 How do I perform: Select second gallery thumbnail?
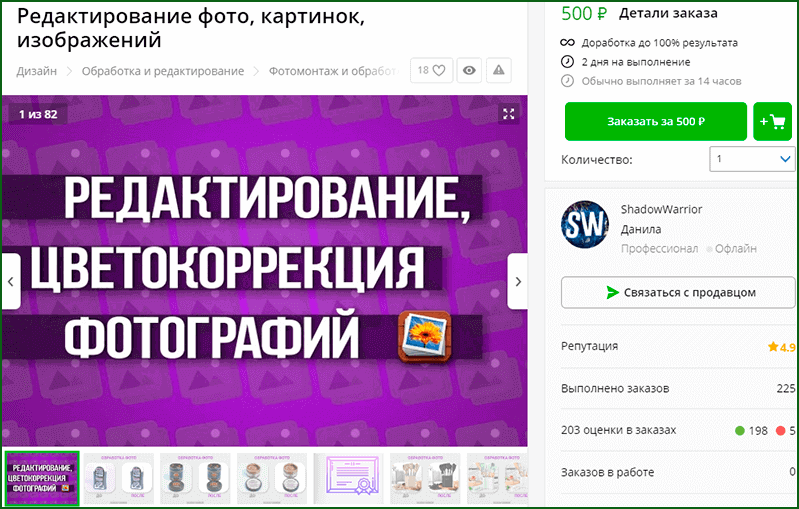click(119, 478)
